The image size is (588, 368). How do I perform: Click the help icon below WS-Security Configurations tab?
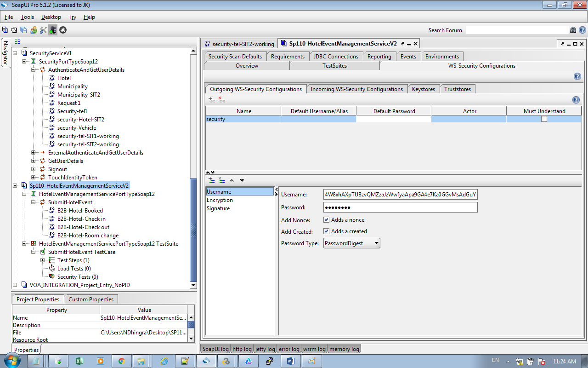click(577, 76)
